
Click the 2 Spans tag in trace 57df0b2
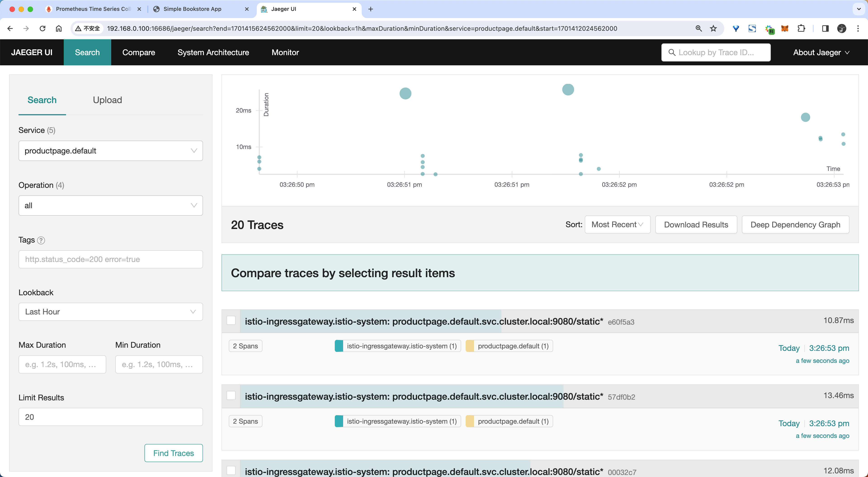tap(245, 421)
